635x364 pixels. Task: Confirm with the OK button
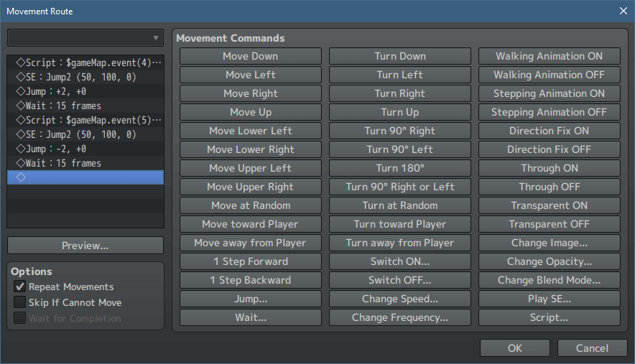point(515,348)
